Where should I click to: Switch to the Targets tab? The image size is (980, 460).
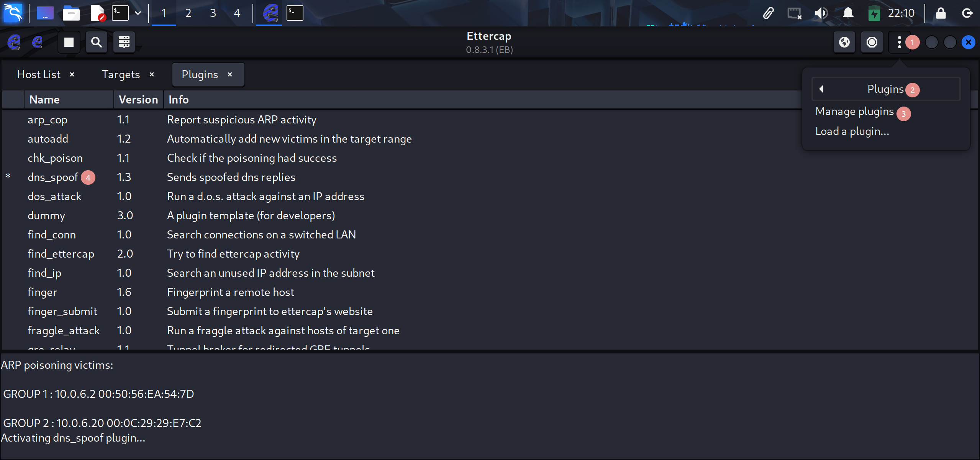(121, 74)
